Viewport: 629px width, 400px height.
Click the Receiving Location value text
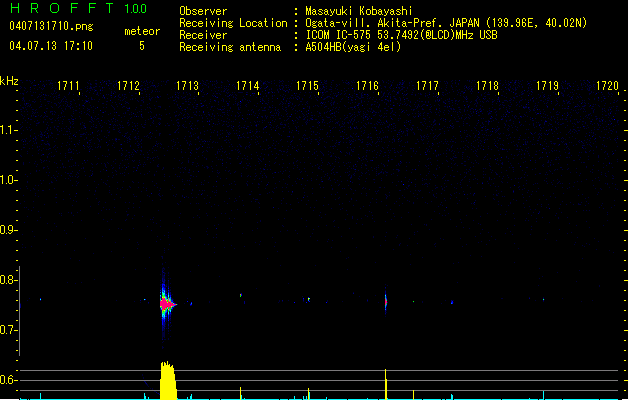pos(446,22)
